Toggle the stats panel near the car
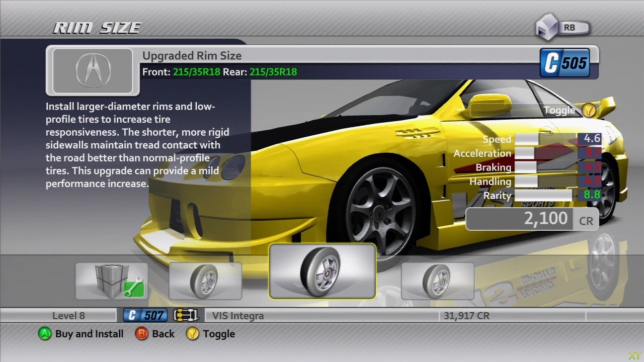Screen dimensions: 644x362 coord(559,110)
